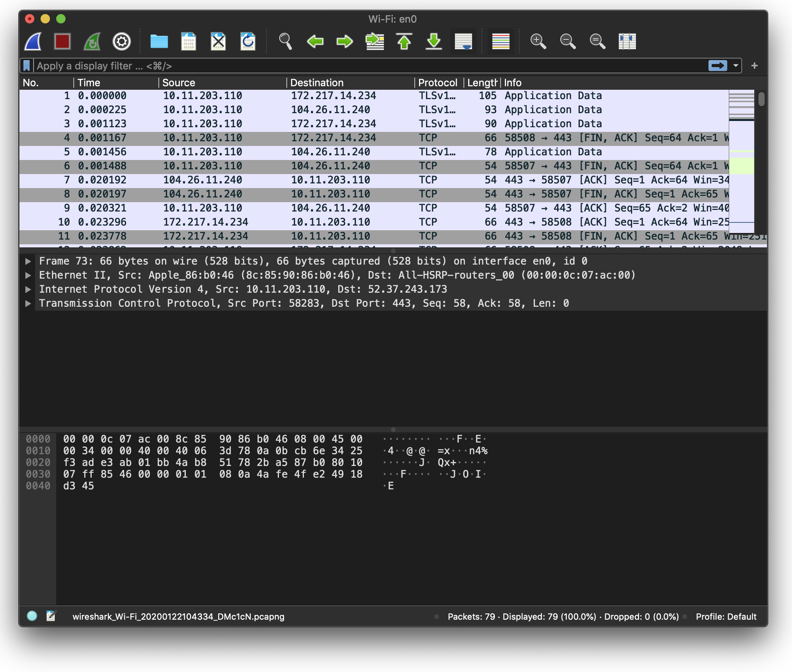The width and height of the screenshot is (792, 672).
Task: Click the capture filename in status bar
Action: coord(178,617)
